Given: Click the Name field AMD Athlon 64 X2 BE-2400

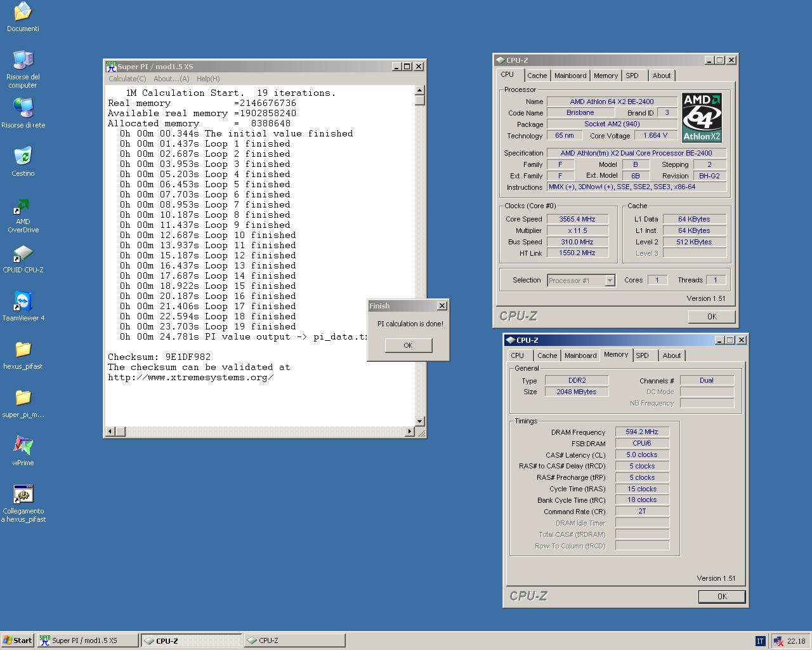Looking at the screenshot, I should pyautogui.click(x=612, y=102).
